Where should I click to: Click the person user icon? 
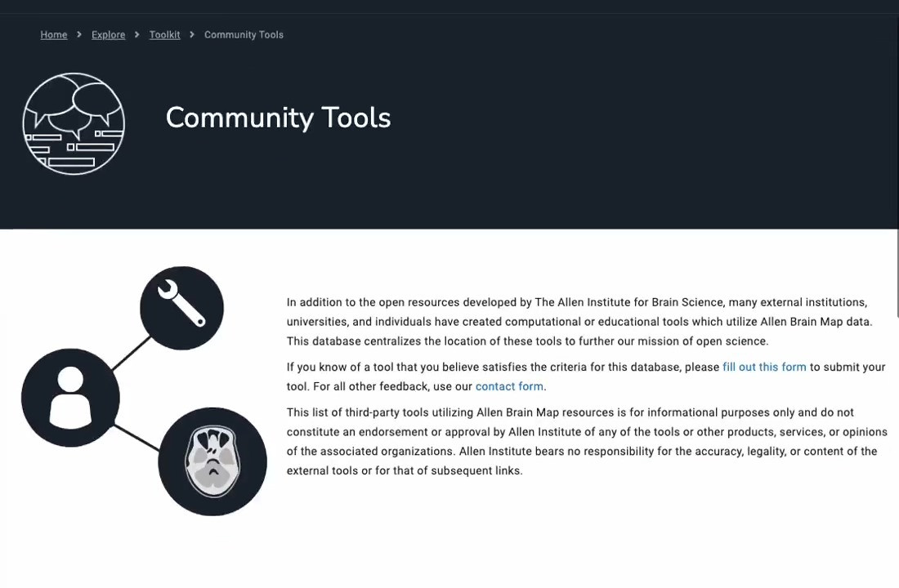pyautogui.click(x=70, y=398)
